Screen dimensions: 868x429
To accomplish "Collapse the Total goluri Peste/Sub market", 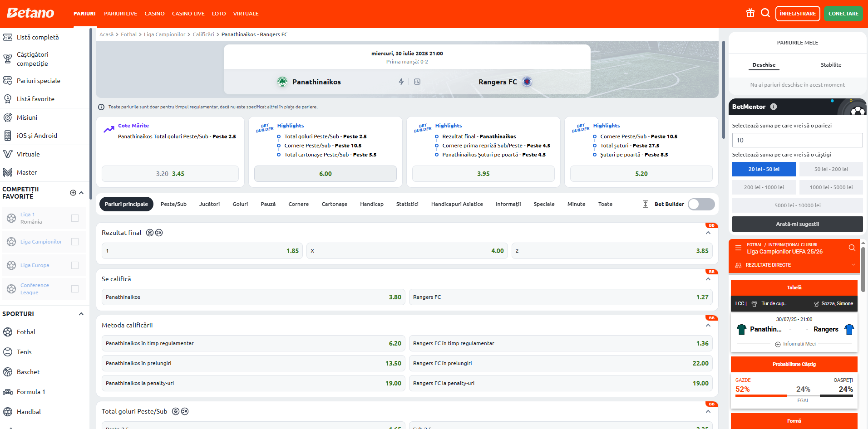I will tap(708, 411).
